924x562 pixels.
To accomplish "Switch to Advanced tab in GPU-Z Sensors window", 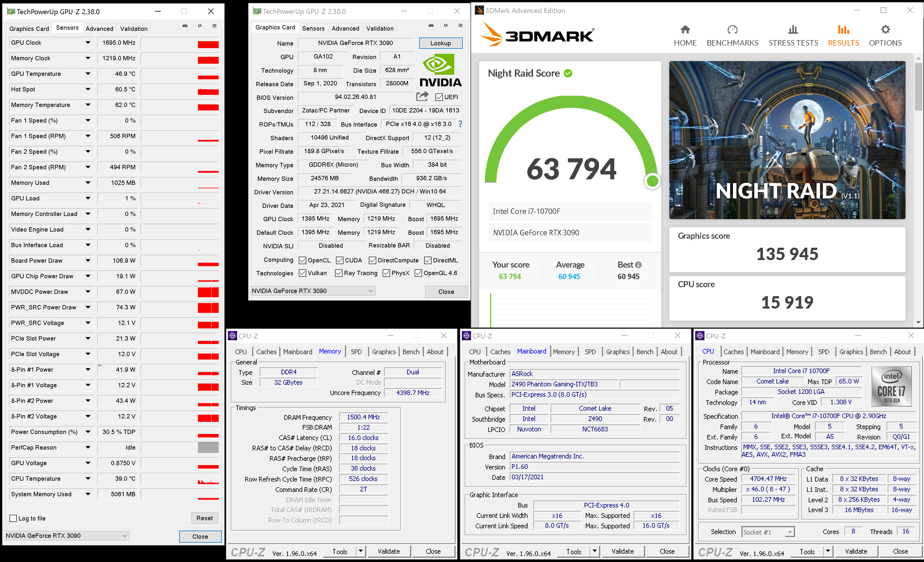I will pyautogui.click(x=99, y=29).
